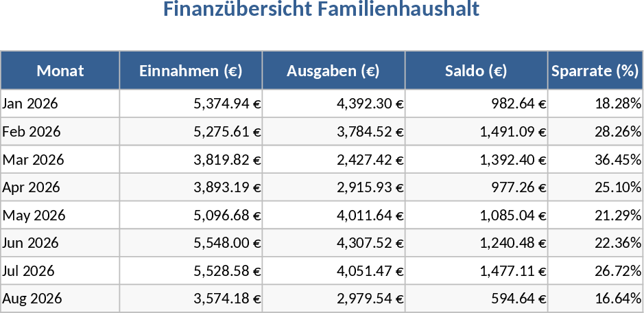644x313 pixels.
Task: Click the February balance 1,491.09 €
Action: (513, 132)
